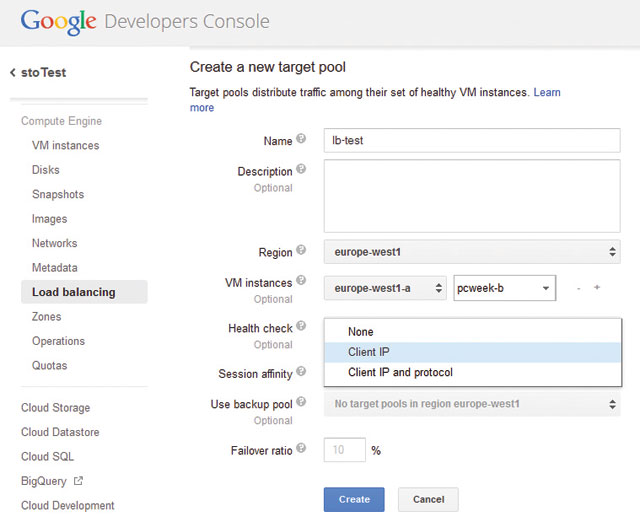Click the minus icon to remove VM instance
The height and width of the screenshot is (522, 640).
tap(578, 288)
